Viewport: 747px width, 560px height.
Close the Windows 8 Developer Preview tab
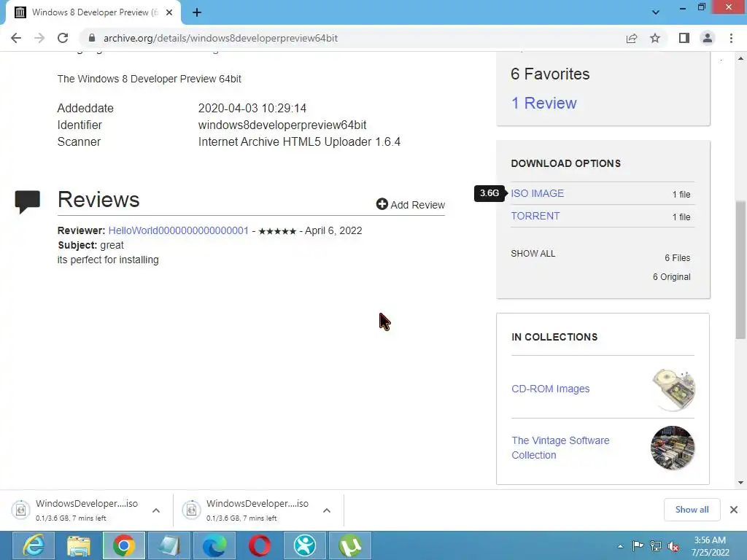coord(169,12)
